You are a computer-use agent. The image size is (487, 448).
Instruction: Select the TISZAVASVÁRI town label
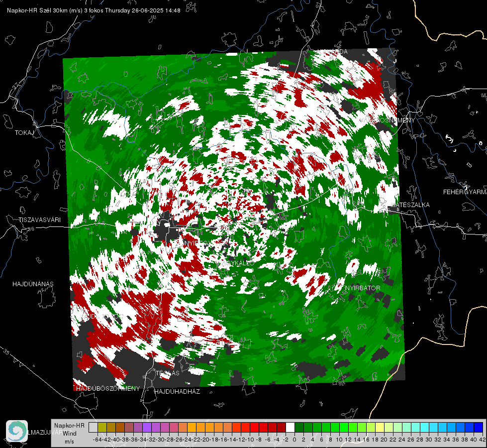pos(39,220)
